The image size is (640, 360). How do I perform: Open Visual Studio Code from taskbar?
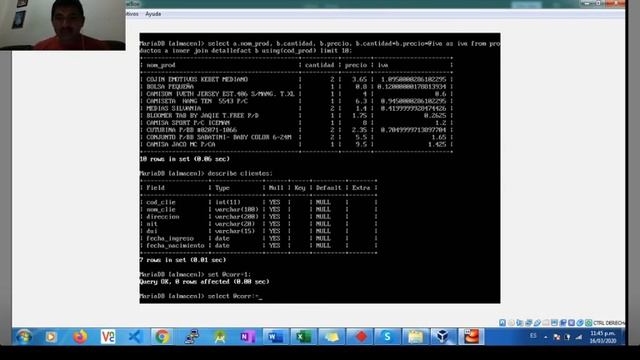pos(134,337)
